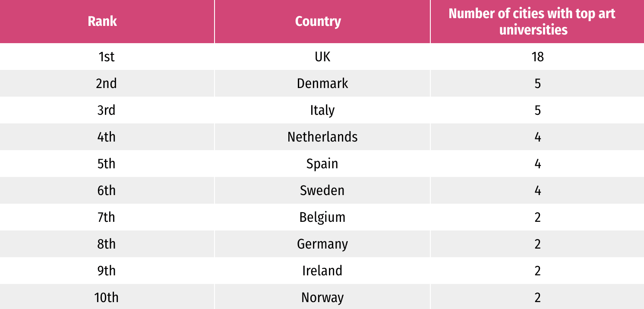Screen dimensions: 644x309
Task: Click the Rank column header
Action: click(102, 21)
